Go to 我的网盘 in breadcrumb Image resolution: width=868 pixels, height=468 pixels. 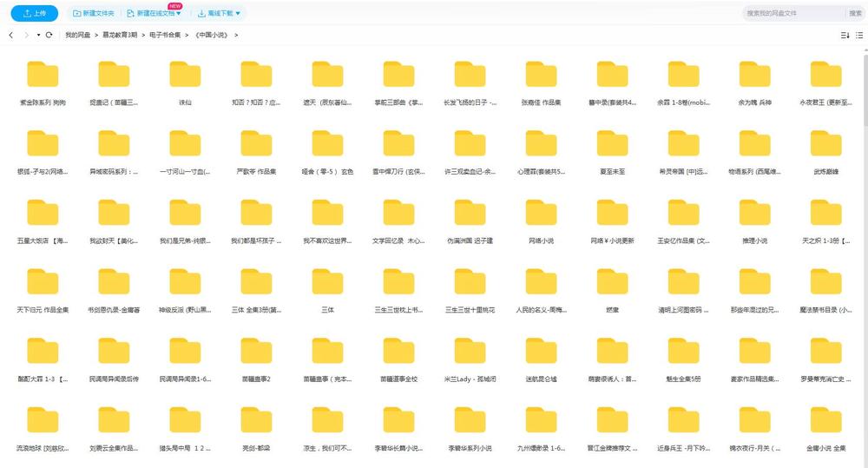tap(77, 35)
